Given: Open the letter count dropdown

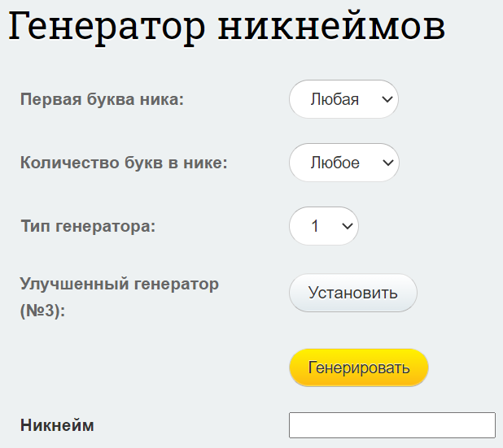Looking at the screenshot, I should [344, 163].
